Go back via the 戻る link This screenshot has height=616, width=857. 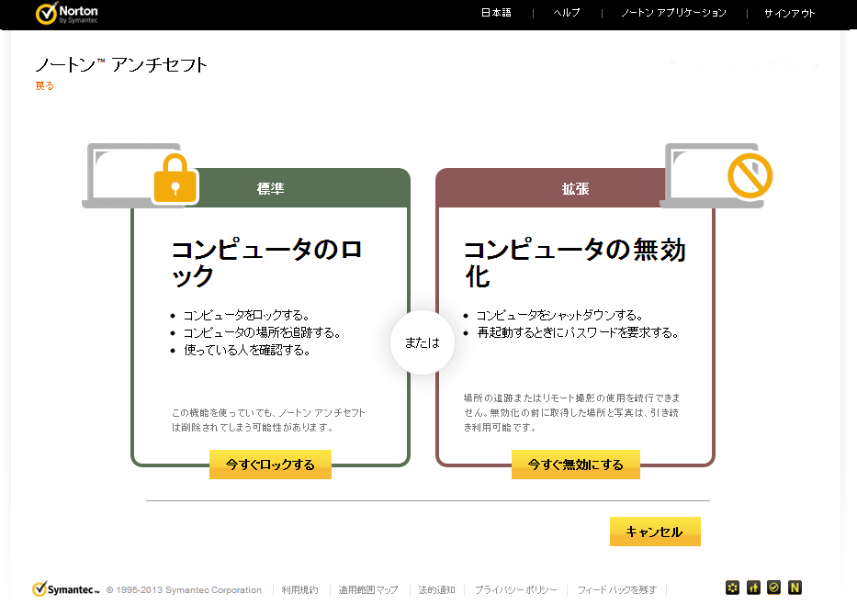44,85
